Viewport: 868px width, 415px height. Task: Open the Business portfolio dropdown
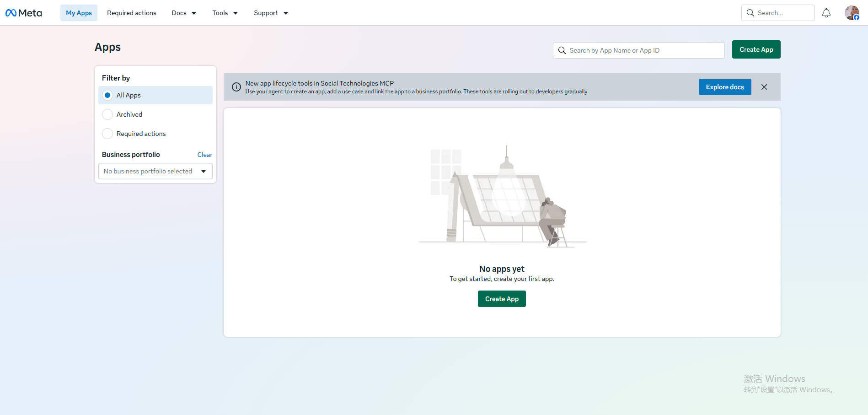155,171
